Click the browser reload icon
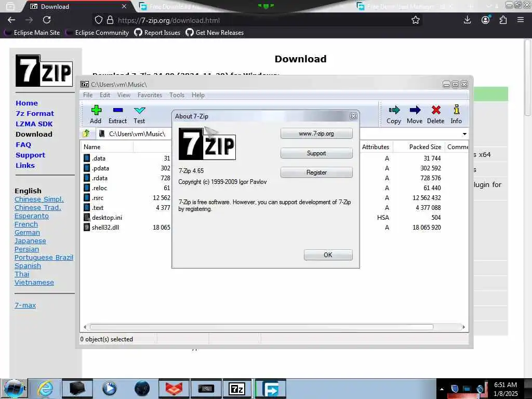 pyautogui.click(x=47, y=20)
